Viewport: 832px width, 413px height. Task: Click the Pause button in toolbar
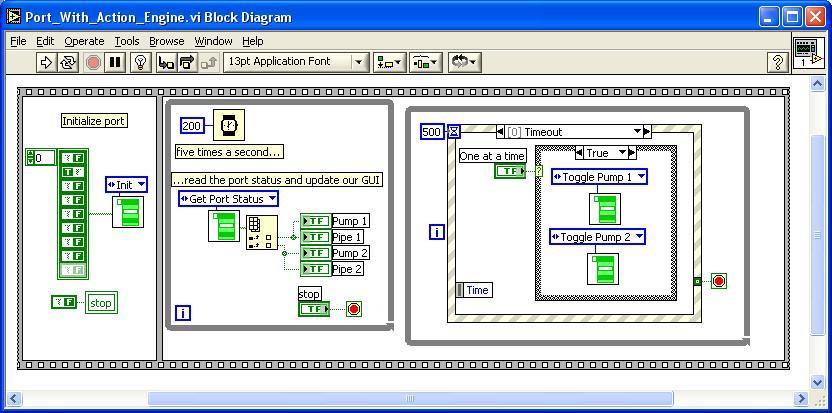116,63
